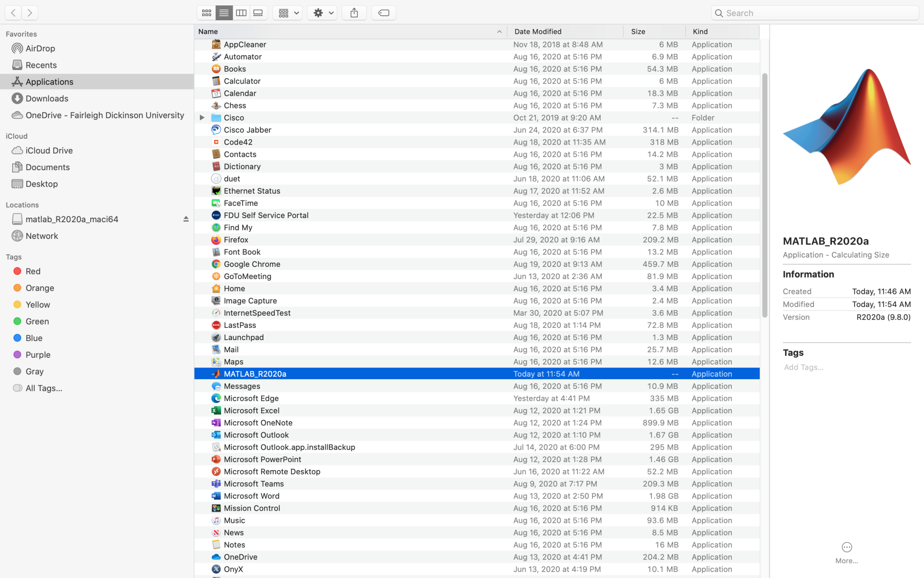Select the FDU Self Service Portal row
The width and height of the screenshot is (924, 578).
477,215
